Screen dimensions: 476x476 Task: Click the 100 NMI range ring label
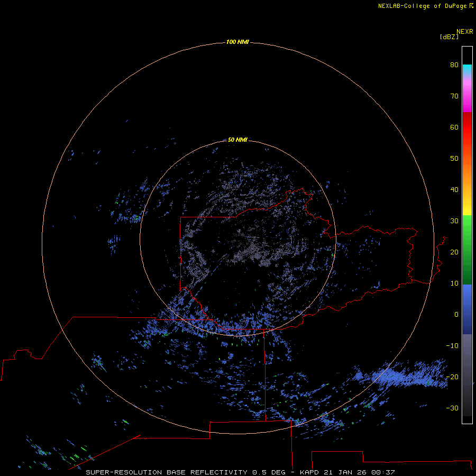coord(237,42)
